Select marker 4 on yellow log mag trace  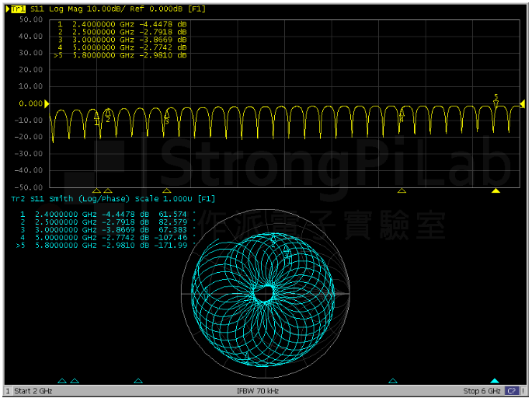click(x=402, y=114)
